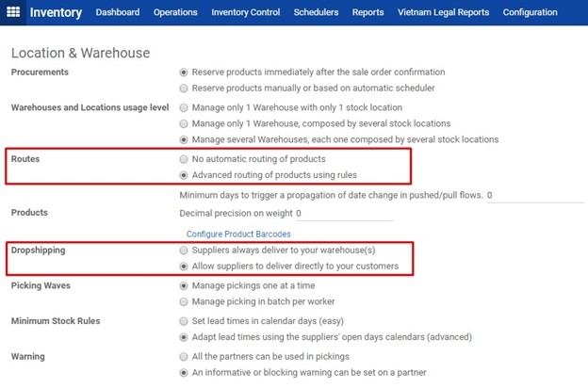Click the Inventory app title
This screenshot has height=388, width=588.
(56, 12)
